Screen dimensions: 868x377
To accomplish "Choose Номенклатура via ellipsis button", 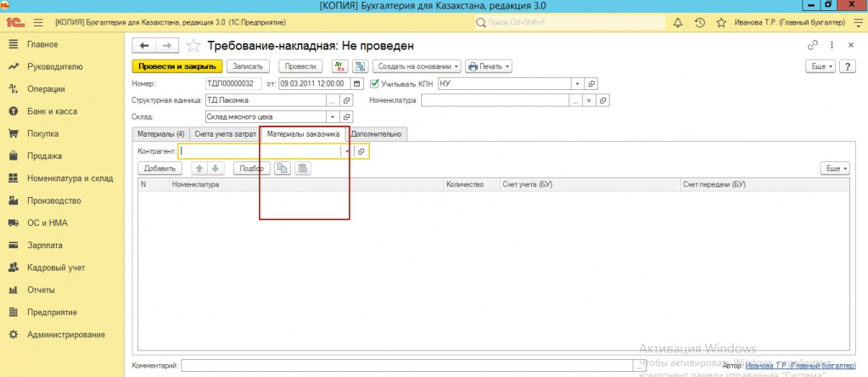I will point(576,101).
